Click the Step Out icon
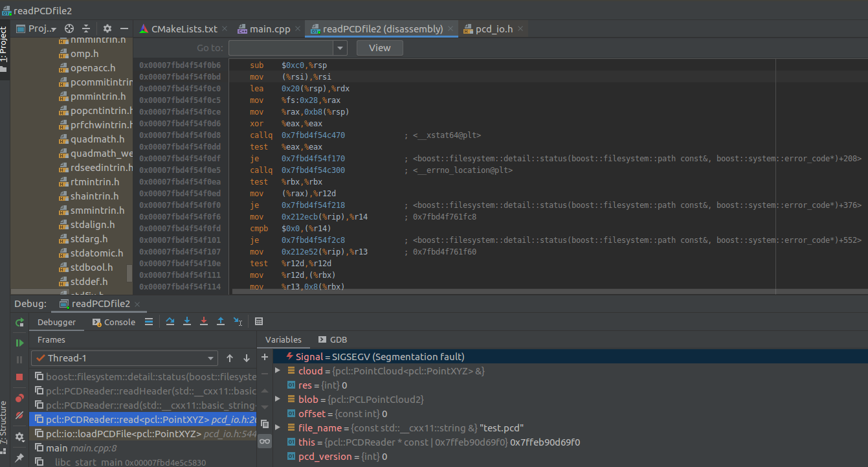This screenshot has height=467, width=868. point(221,321)
